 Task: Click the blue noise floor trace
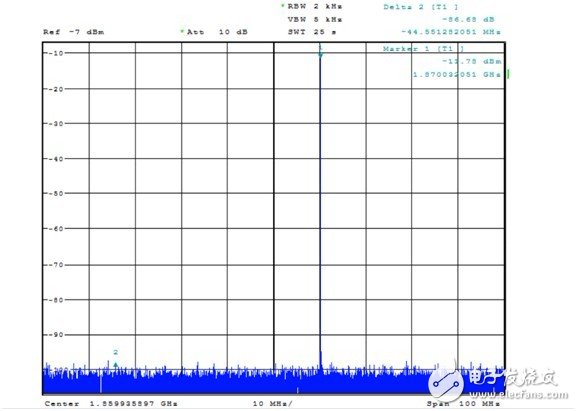235,382
